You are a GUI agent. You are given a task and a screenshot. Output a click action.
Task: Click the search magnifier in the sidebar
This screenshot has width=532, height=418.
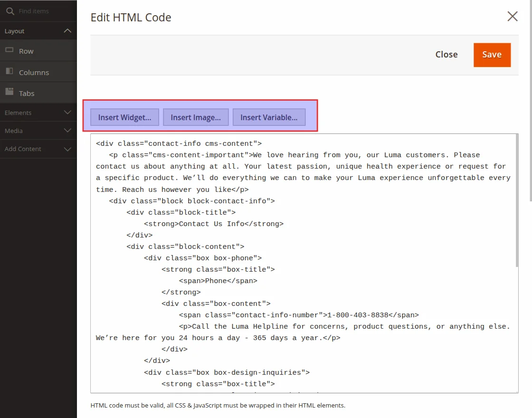9,10
